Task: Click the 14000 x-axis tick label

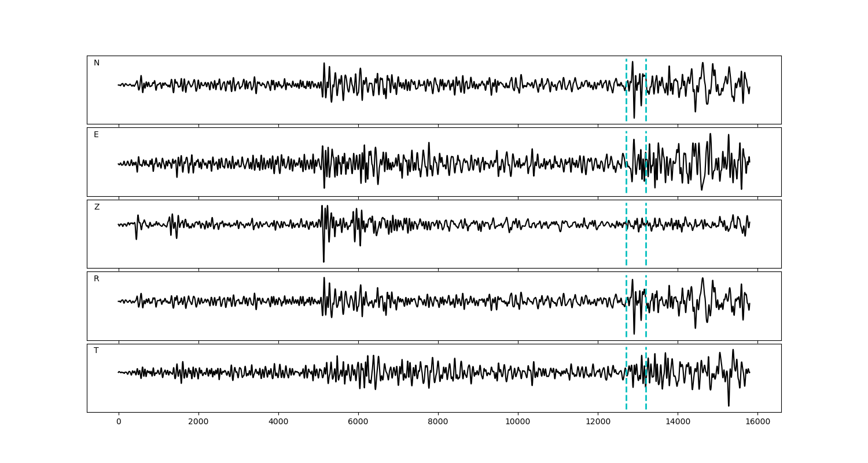Action: (x=678, y=422)
